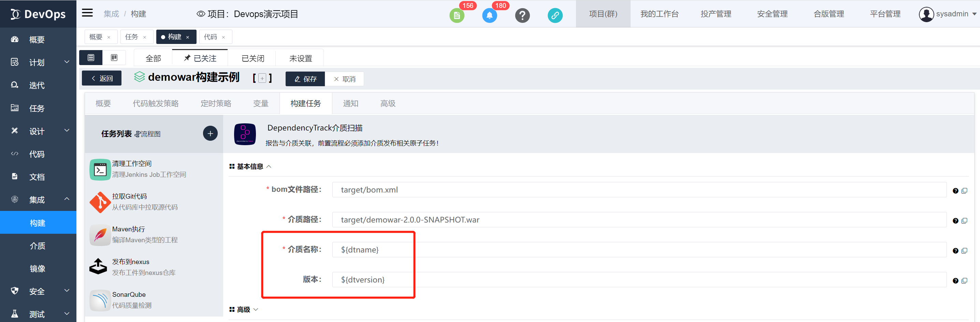
Task: Show help for 介质名称 field
Action: (x=955, y=250)
